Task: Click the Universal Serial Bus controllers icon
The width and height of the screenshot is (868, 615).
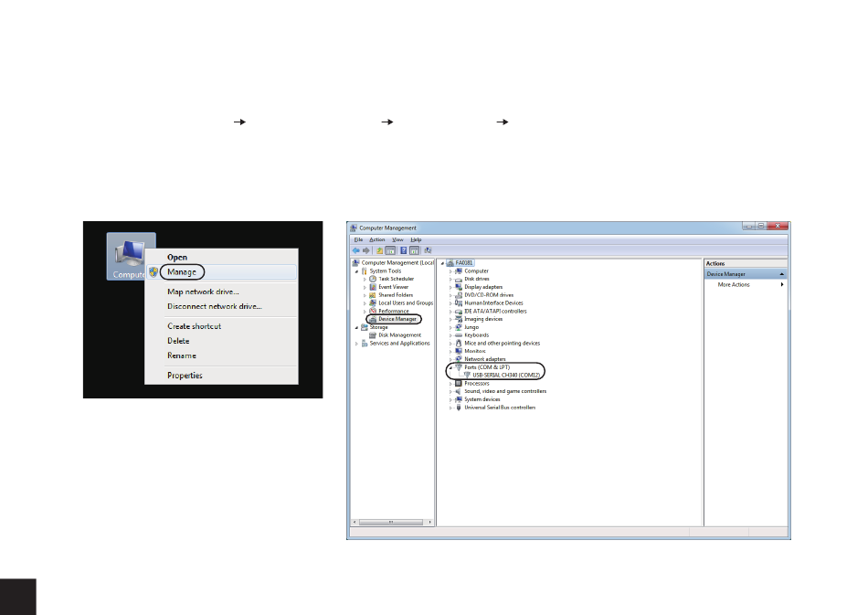Action: [459, 408]
